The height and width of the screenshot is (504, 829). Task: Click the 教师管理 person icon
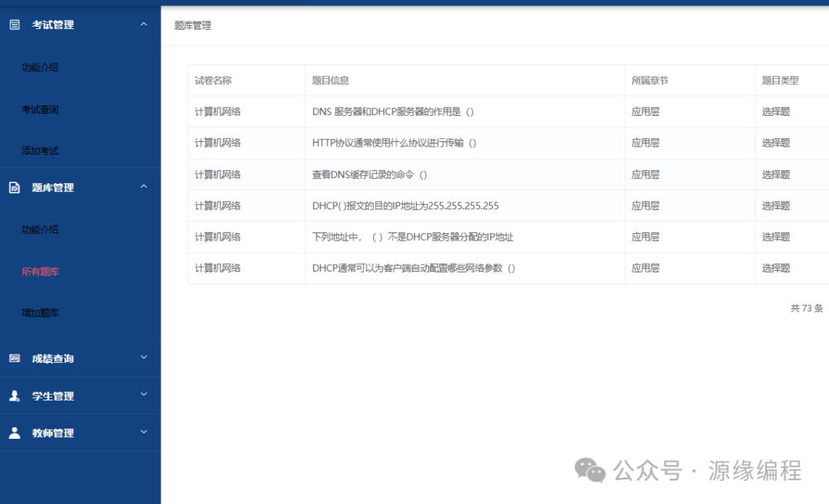(15, 433)
